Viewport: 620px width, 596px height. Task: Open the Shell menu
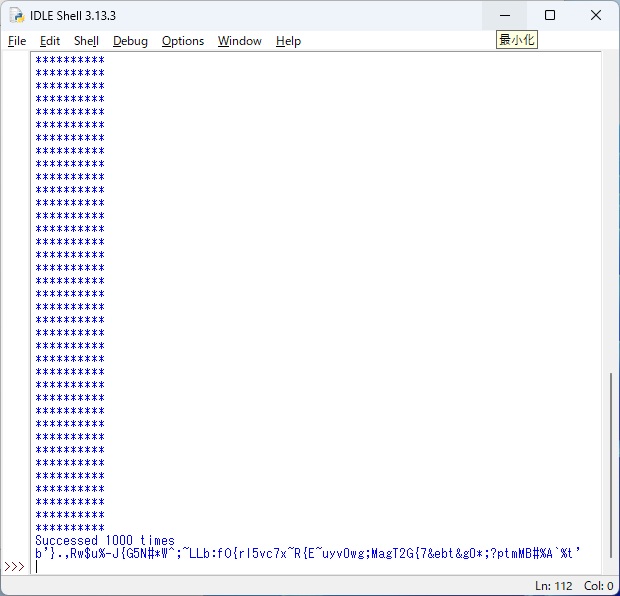click(86, 41)
